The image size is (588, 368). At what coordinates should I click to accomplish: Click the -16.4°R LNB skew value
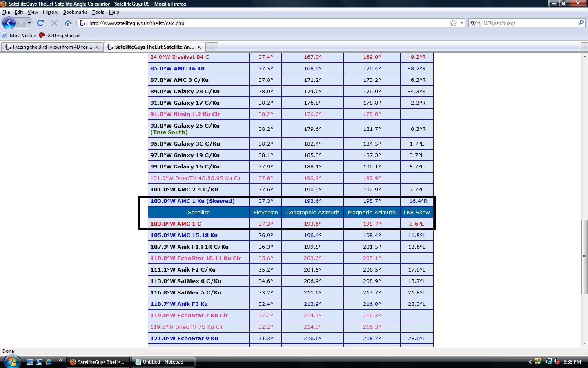coord(417,201)
